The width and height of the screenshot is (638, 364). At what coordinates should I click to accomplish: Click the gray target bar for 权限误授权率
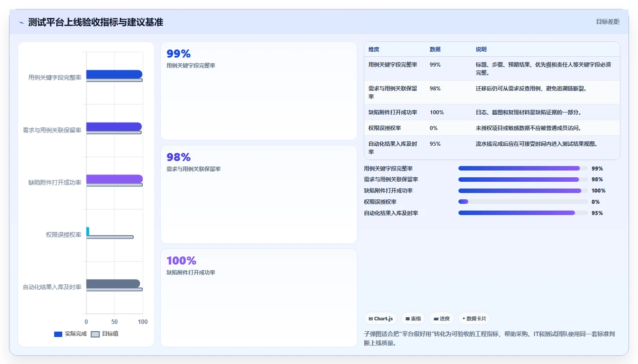click(110, 237)
